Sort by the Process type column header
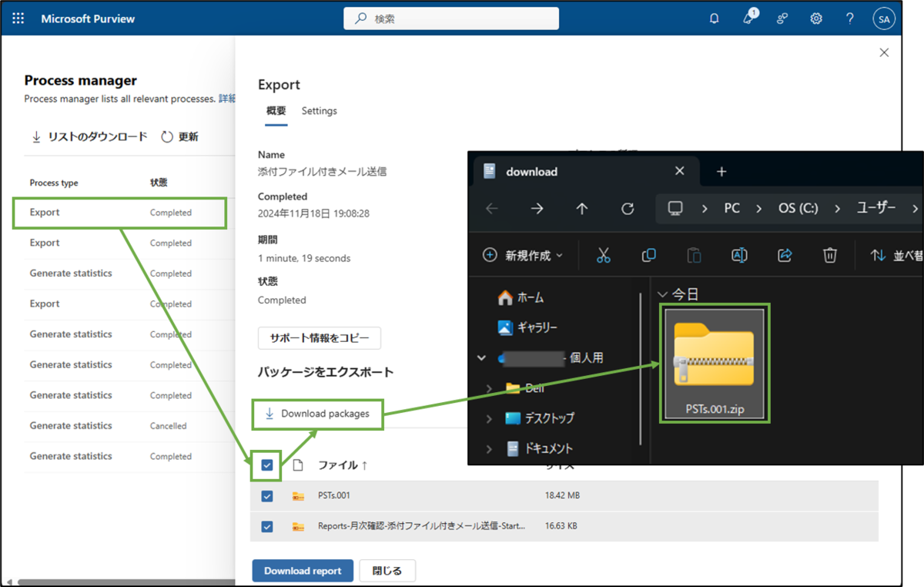 pos(54,183)
